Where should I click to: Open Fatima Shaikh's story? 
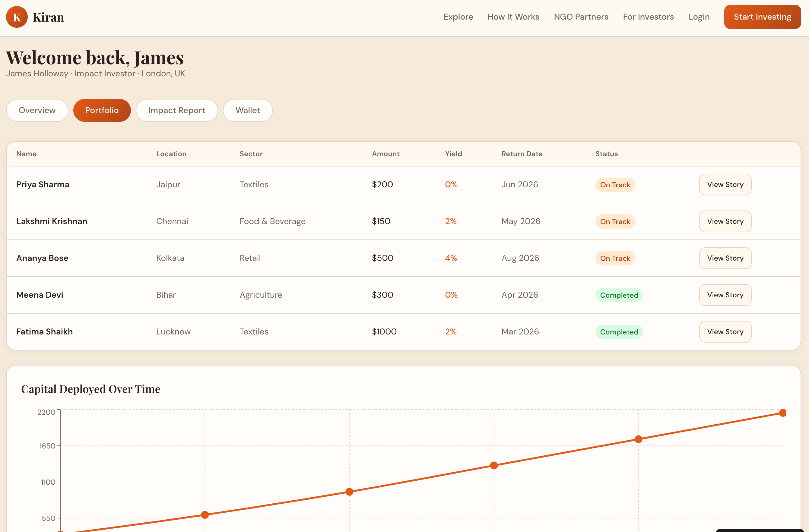click(725, 331)
